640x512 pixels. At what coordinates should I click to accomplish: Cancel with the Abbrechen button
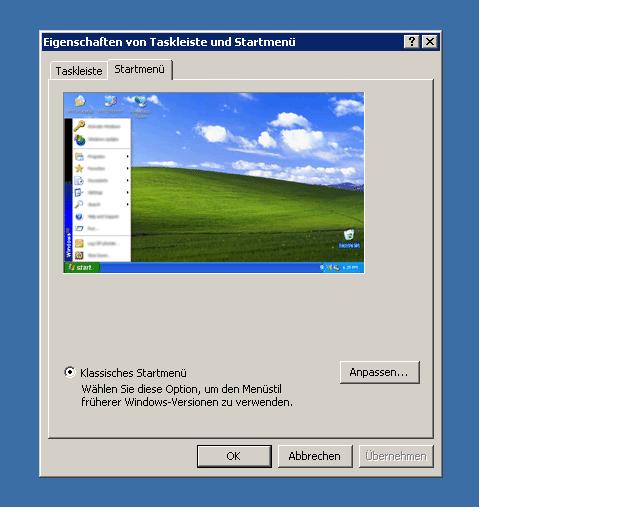pos(315,456)
